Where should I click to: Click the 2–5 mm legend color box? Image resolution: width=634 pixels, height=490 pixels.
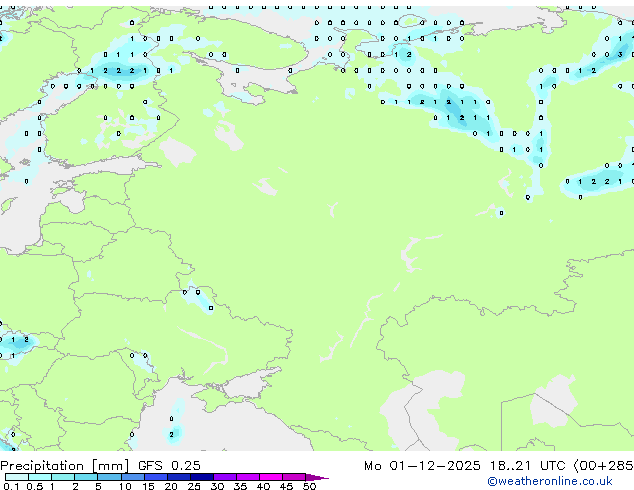tap(86, 477)
